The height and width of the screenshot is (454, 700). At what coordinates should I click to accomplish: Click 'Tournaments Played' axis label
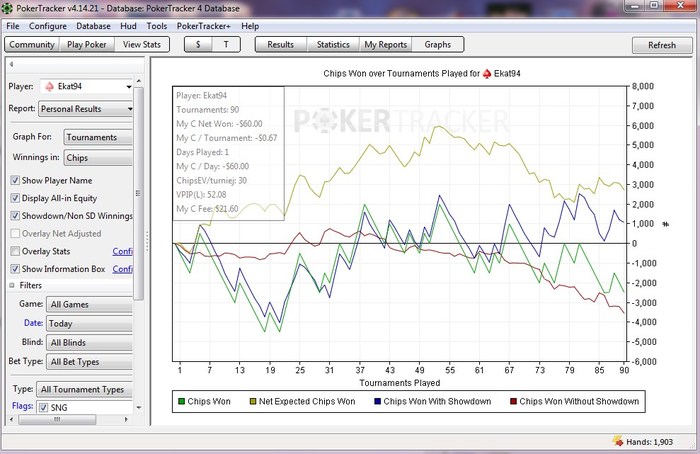[x=400, y=383]
